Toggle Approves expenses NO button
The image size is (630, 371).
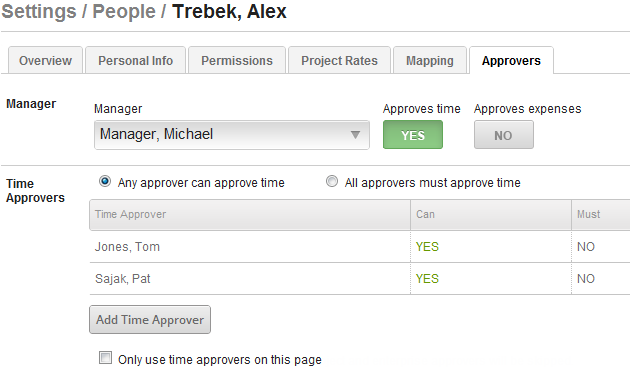503,135
